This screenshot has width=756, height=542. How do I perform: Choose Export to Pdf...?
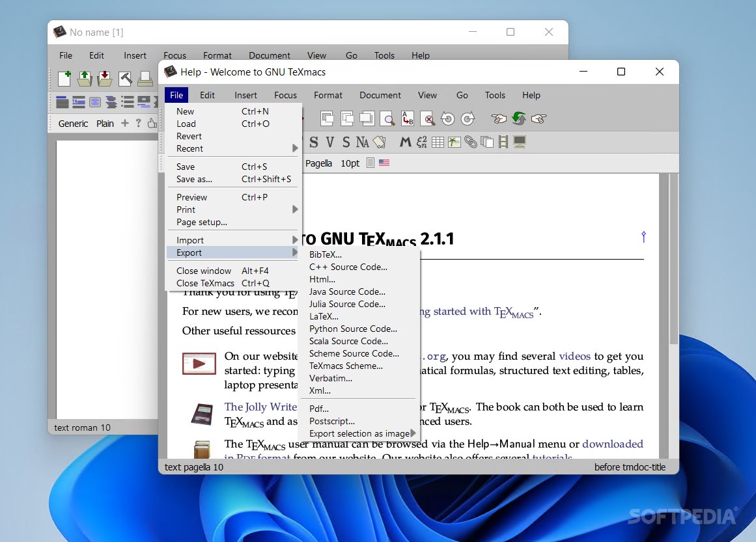359,409
